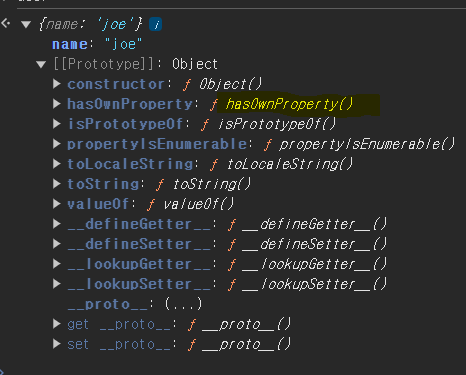Expand the propertyIsEnumerable property arrow
The image size is (466, 375).
[x=57, y=144]
